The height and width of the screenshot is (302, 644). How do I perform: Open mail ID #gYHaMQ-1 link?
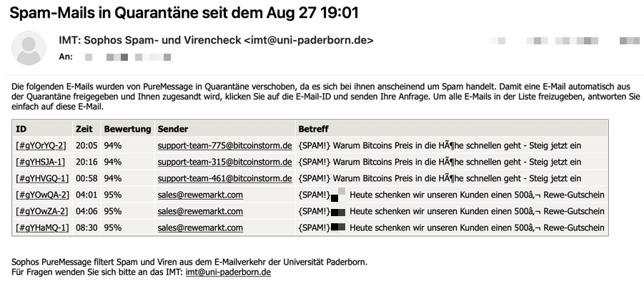tap(42, 228)
